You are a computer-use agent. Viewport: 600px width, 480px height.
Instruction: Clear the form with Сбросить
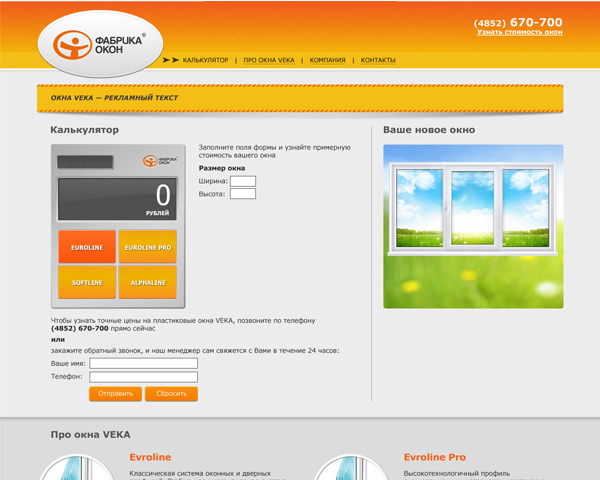point(171,394)
